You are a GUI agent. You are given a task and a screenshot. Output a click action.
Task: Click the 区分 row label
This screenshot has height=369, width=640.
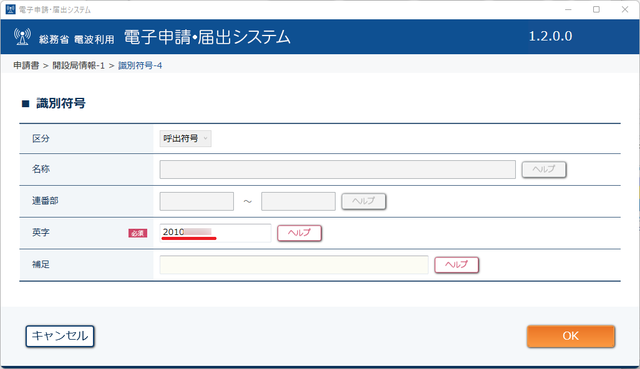[x=41, y=138]
